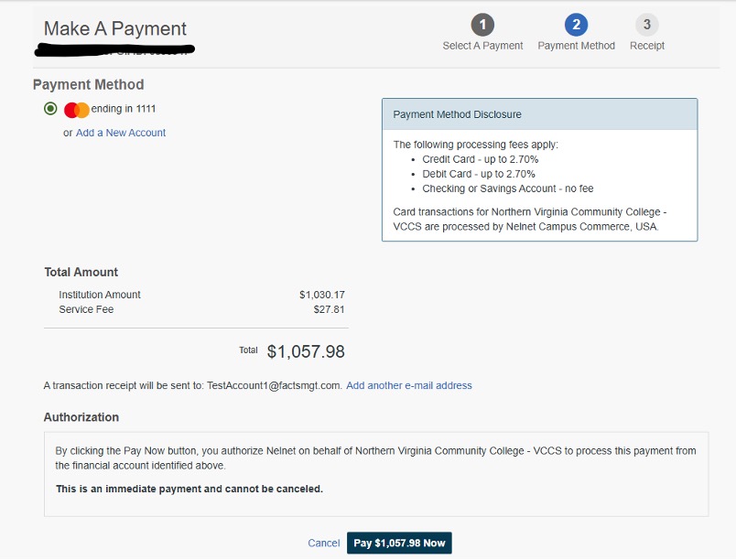Select the card ending in 1111 radio button
This screenshot has width=736, height=560.
pyautogui.click(x=50, y=109)
